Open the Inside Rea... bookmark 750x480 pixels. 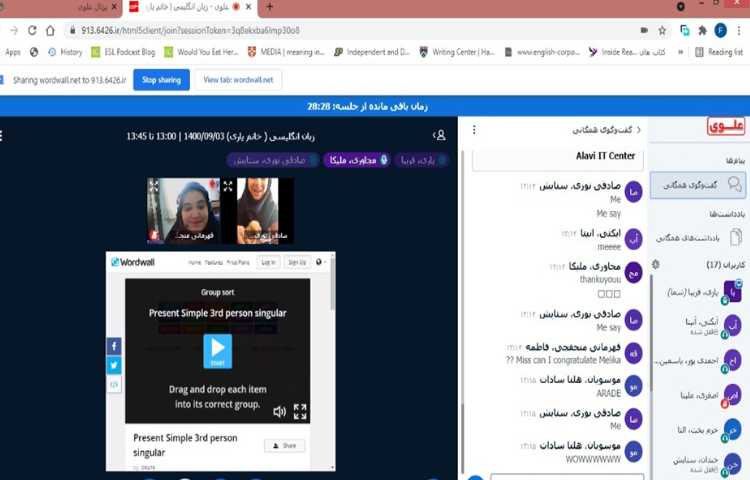[x=627, y=52]
